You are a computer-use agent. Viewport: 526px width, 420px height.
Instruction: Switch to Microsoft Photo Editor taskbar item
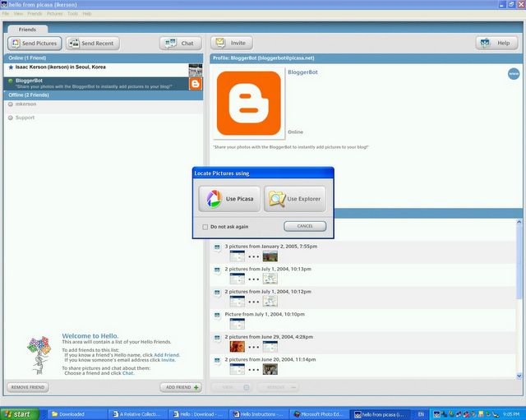click(320, 414)
